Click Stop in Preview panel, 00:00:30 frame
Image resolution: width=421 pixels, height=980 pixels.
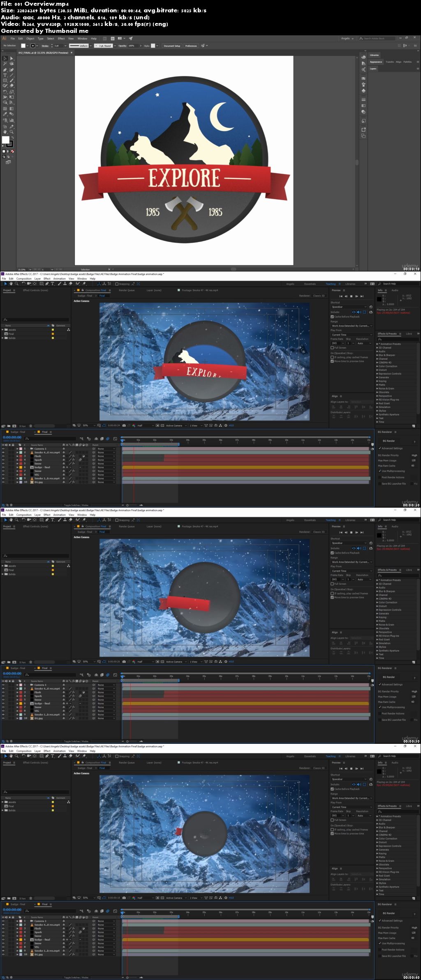coord(351,532)
